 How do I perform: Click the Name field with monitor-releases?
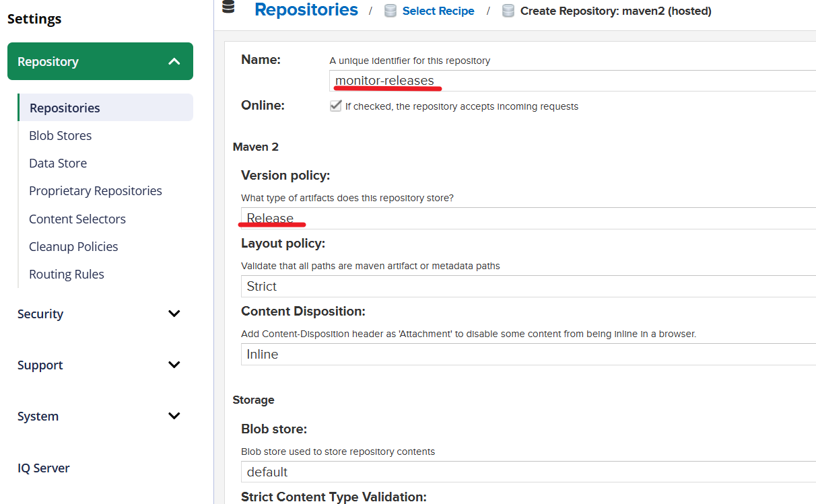(x=573, y=81)
